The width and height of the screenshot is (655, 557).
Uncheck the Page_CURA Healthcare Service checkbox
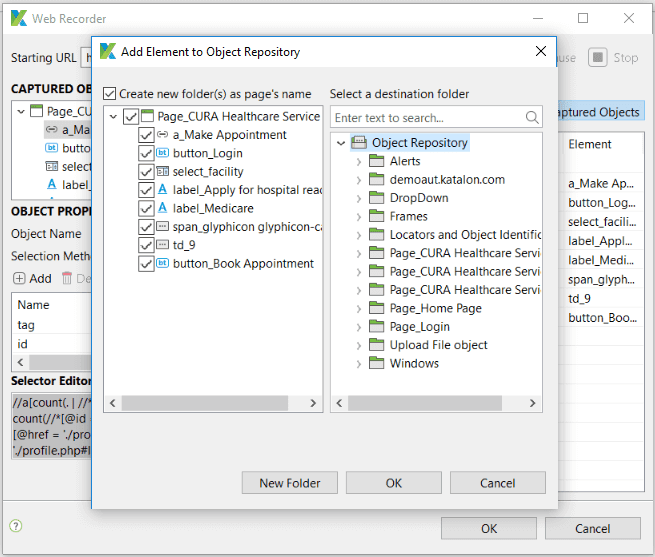pos(131,116)
